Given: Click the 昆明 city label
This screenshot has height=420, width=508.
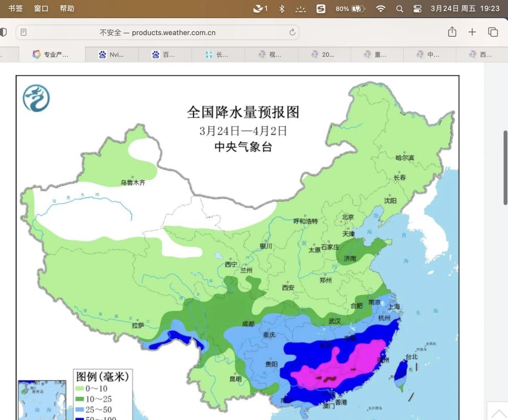Looking at the screenshot, I should click(235, 379).
